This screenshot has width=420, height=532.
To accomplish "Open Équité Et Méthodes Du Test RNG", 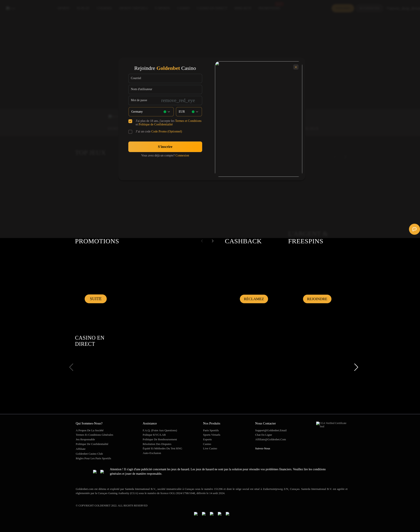I will (x=162, y=448).
